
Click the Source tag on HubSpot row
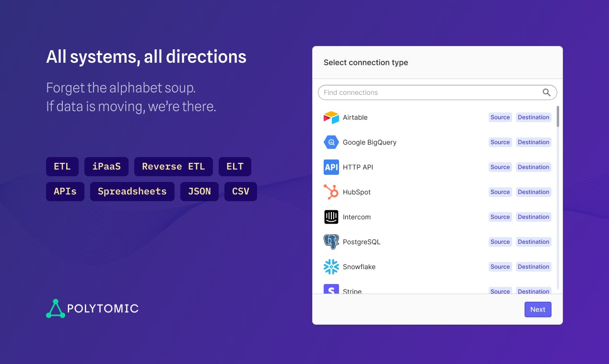point(500,192)
